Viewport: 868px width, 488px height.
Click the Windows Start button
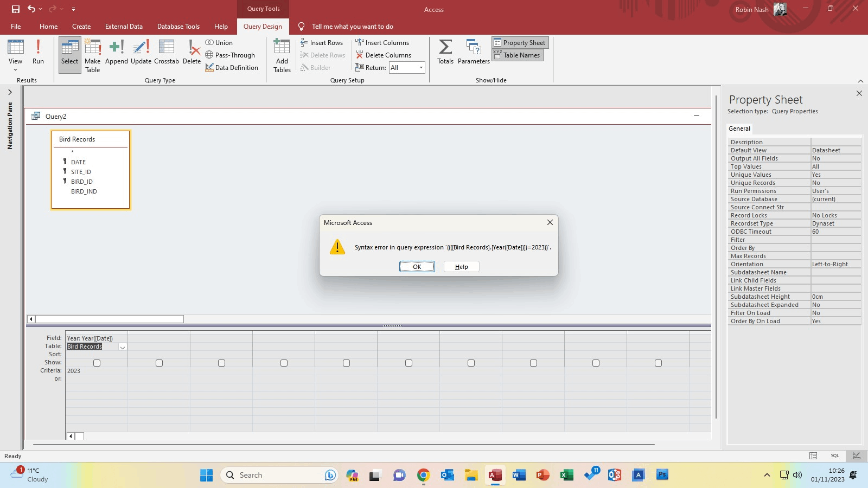207,475
